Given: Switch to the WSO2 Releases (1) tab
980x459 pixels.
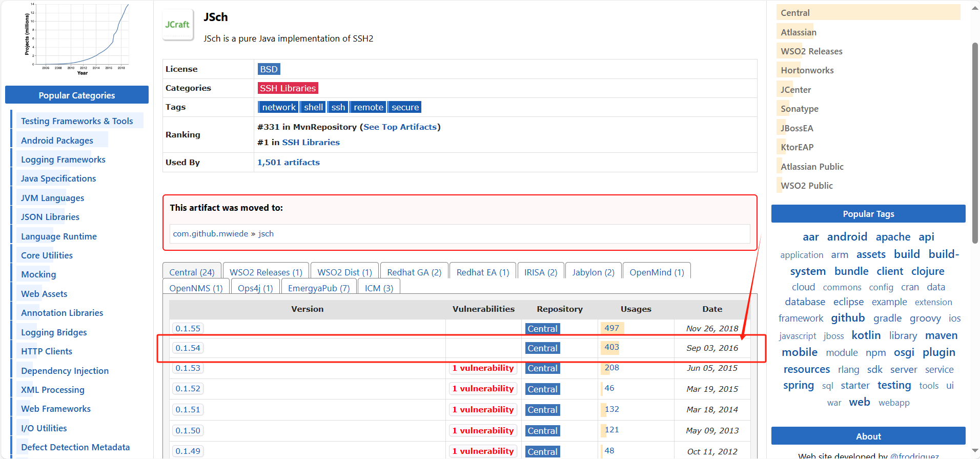Looking at the screenshot, I should [266, 272].
